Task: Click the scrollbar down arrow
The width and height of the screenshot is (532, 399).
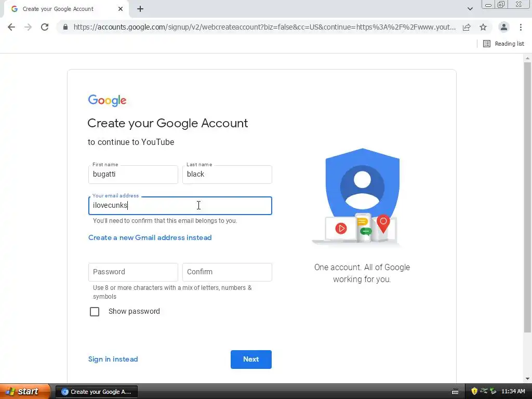Action: pos(527,379)
